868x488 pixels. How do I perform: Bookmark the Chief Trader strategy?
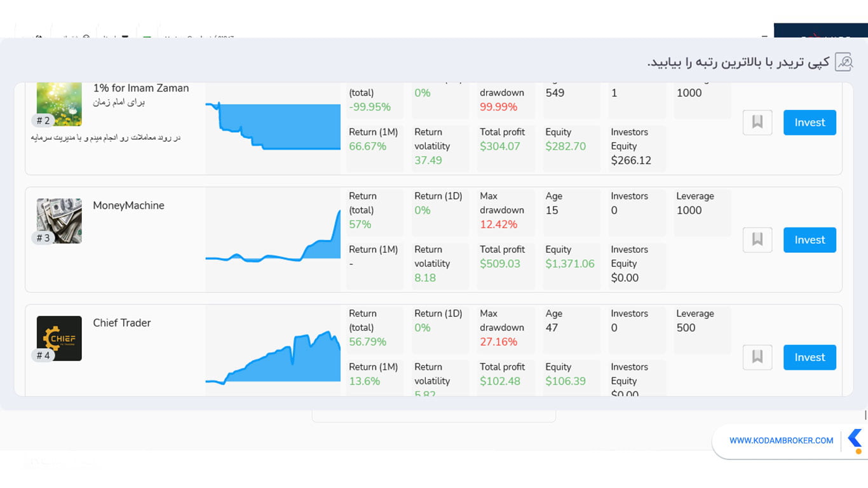coord(757,357)
